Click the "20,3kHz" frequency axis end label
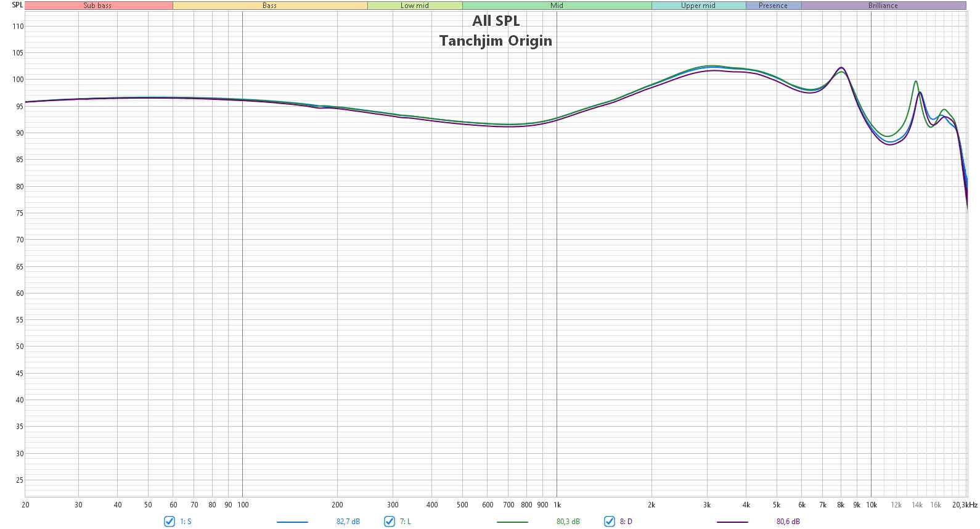This screenshot has width=980, height=529. (x=965, y=505)
